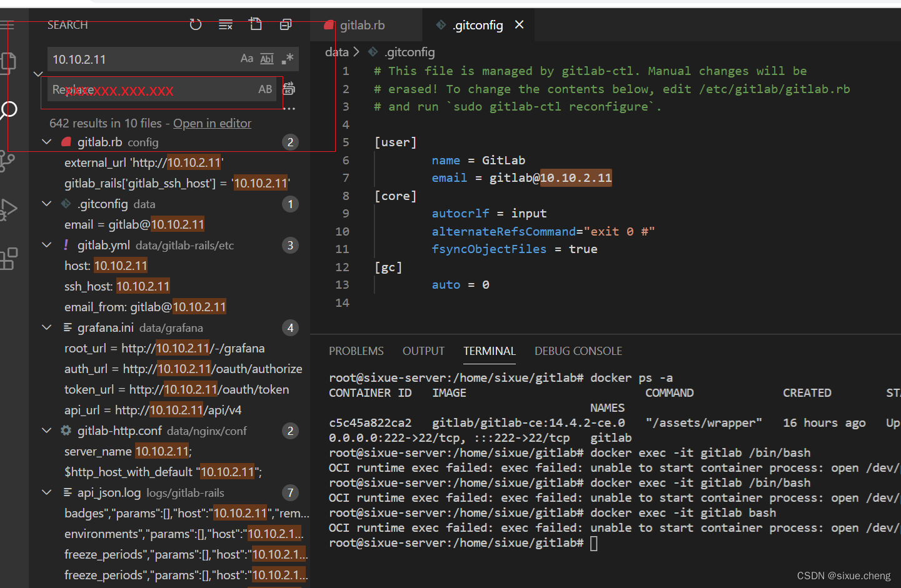This screenshot has height=588, width=901.
Task: Collapse .gitconfig results group
Action: (x=47, y=204)
